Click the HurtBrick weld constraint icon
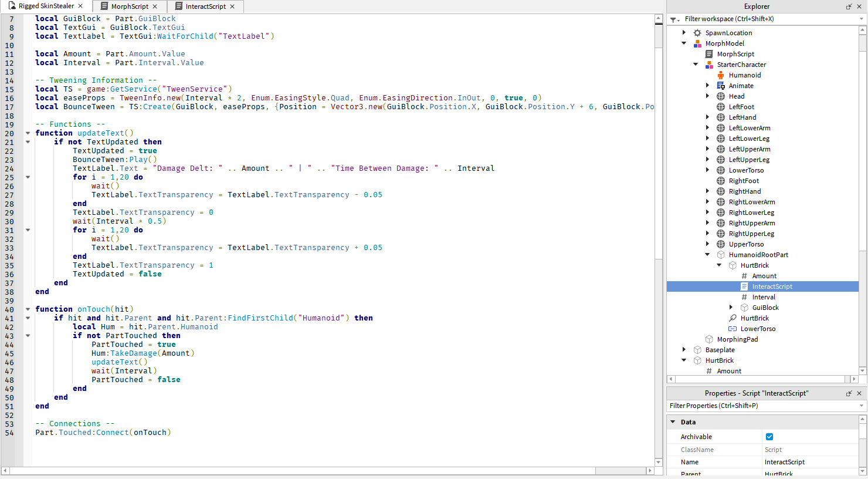Viewport: 868px width, 479px height. coord(733,318)
